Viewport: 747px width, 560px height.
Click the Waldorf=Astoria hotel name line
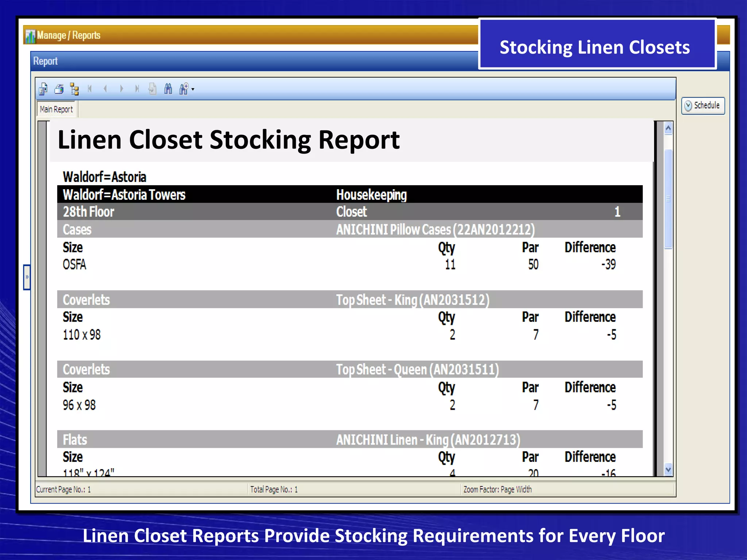pos(104,177)
